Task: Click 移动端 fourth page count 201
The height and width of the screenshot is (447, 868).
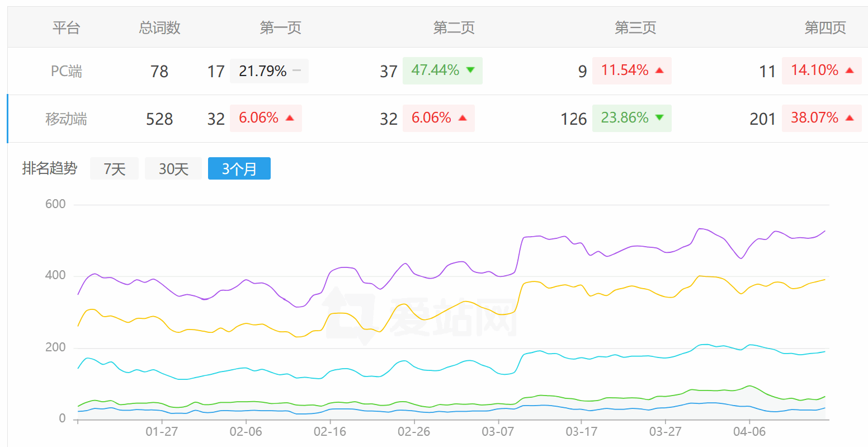Action: 763,119
